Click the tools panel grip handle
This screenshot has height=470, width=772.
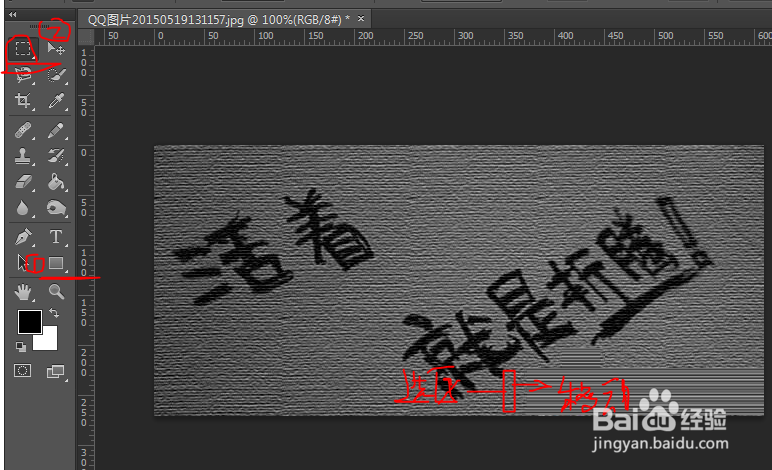pyautogui.click(x=39, y=26)
